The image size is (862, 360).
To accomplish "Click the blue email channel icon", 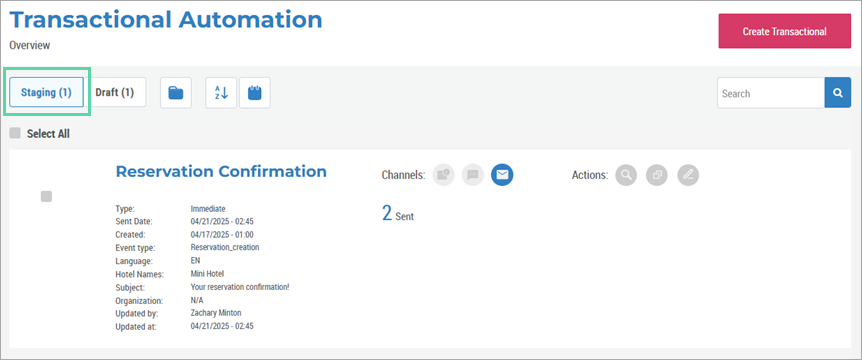I will tap(502, 175).
